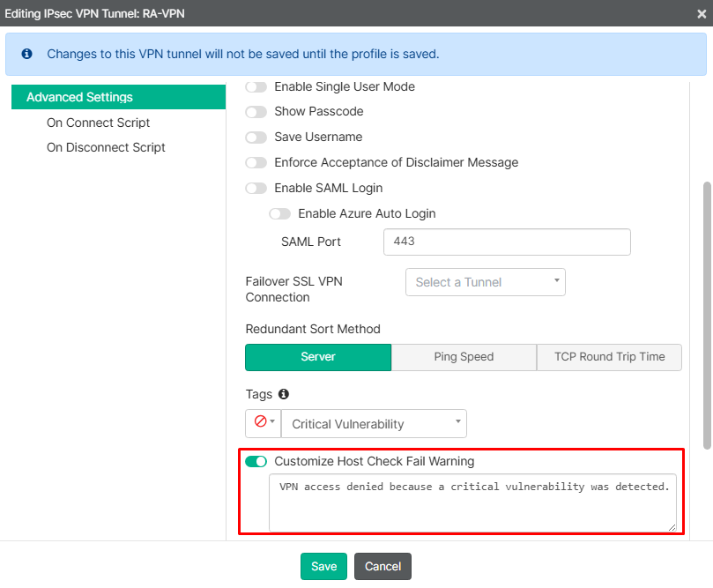The image size is (713, 588).
Task: Click the info icon in the blue notification banner
Action: [26, 54]
